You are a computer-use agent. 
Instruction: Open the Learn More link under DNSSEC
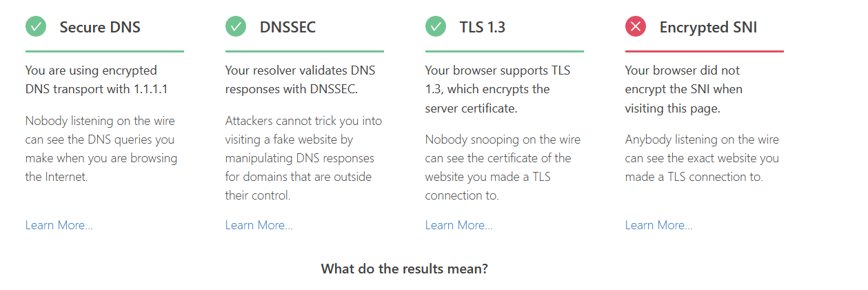(x=259, y=225)
